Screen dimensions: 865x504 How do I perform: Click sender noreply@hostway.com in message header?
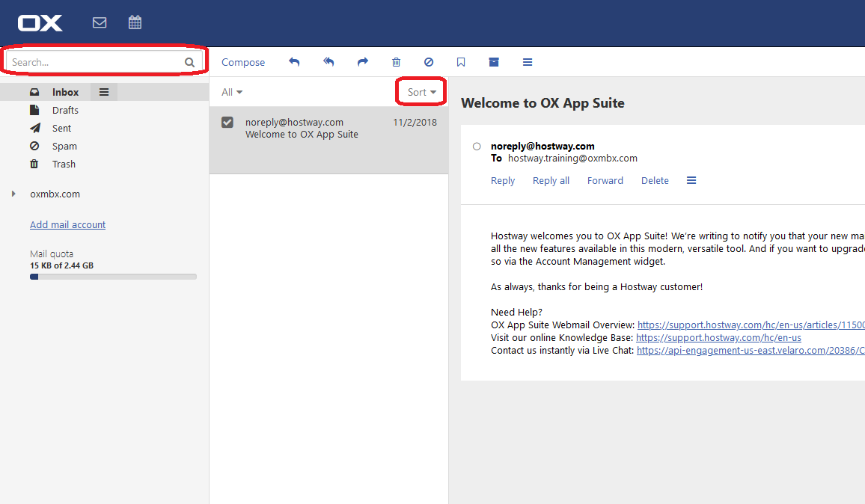pos(542,146)
